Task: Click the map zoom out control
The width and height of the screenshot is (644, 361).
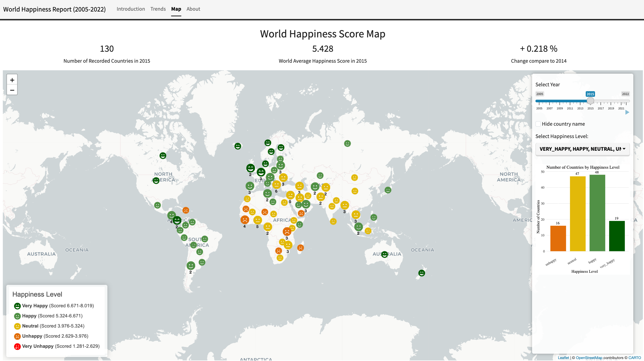Action: click(12, 90)
